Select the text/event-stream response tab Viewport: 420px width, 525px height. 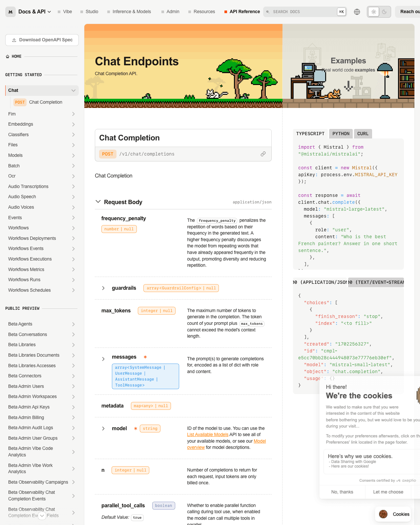376,282
